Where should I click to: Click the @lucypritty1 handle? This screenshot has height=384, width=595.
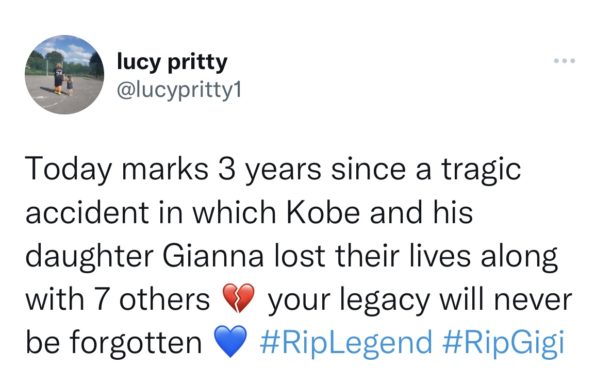[179, 91]
